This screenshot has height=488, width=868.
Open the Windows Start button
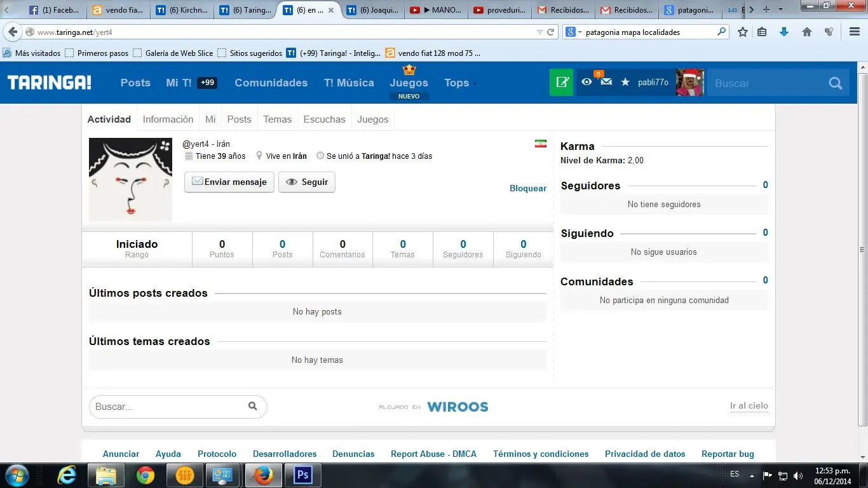pos(16,475)
